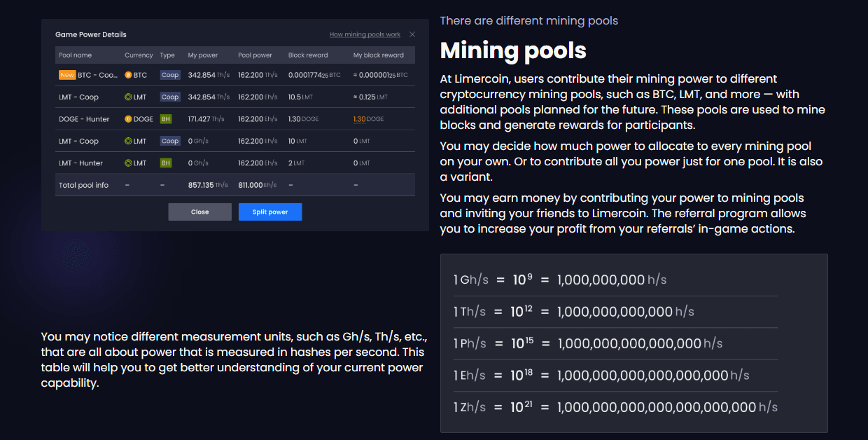
Task: Open the How mining pools work link
Action: [365, 34]
